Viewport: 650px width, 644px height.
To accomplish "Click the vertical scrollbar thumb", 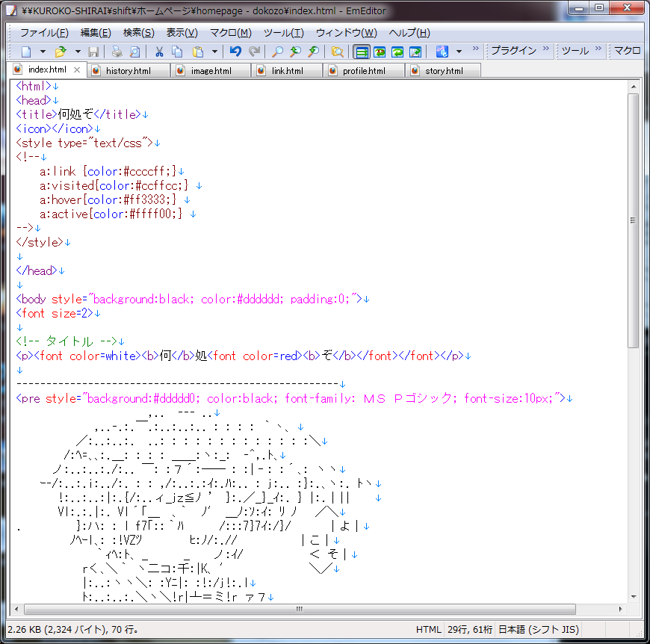I will 634,220.
